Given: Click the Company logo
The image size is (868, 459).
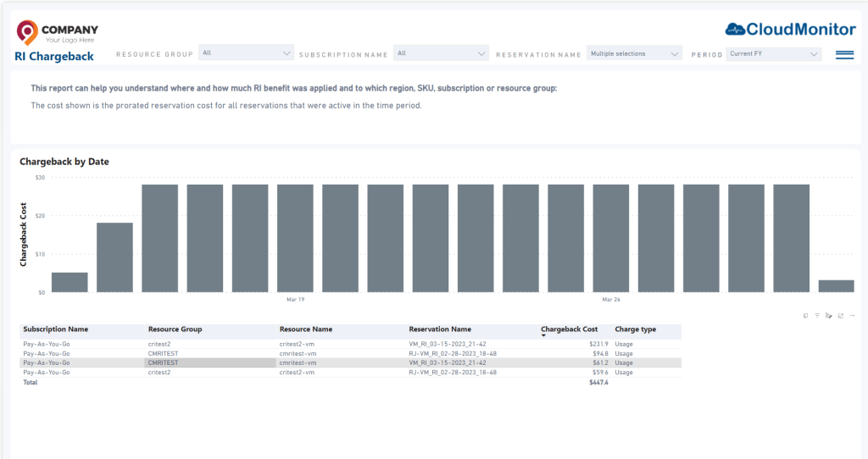Looking at the screenshot, I should click(57, 33).
